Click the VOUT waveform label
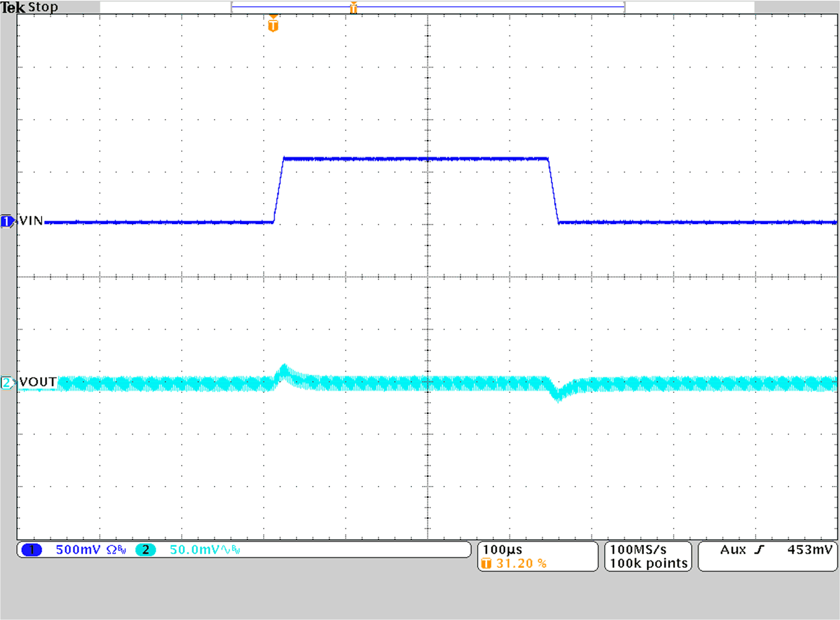 37,382
